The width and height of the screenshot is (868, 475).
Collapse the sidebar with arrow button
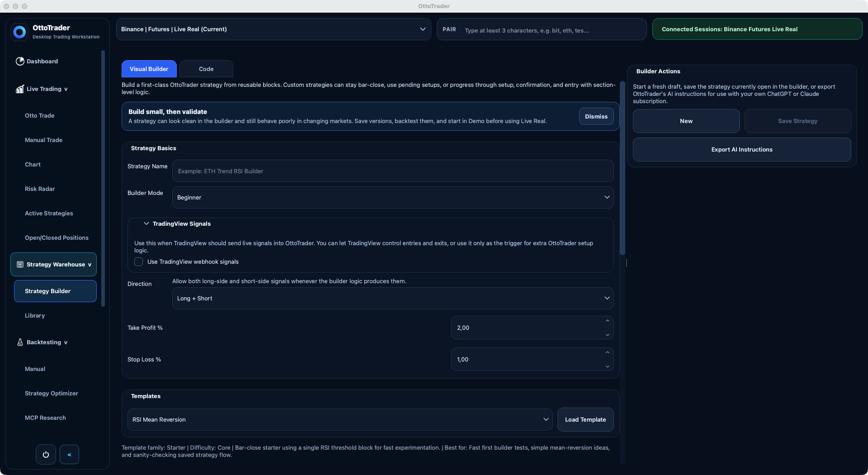(x=69, y=455)
